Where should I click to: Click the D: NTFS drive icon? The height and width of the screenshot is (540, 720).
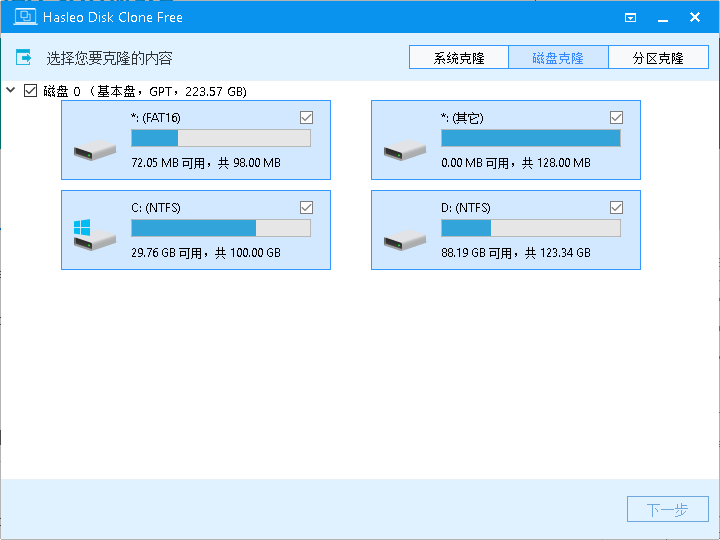(x=405, y=240)
